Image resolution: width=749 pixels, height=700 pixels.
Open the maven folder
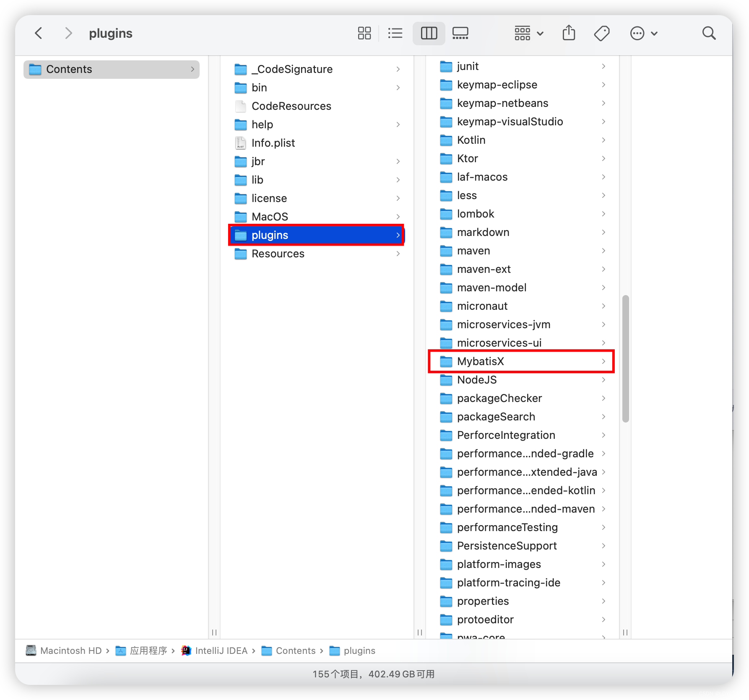[523, 251]
